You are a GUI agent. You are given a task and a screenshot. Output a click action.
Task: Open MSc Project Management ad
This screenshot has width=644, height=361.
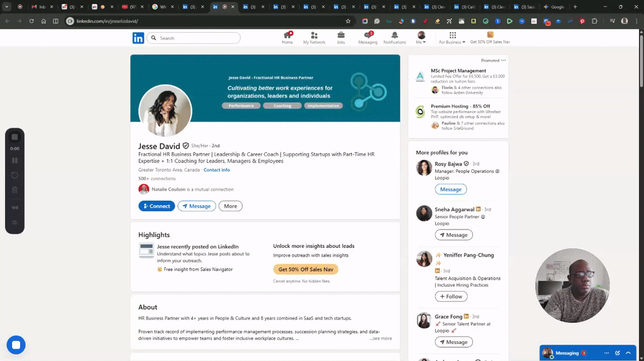458,70
